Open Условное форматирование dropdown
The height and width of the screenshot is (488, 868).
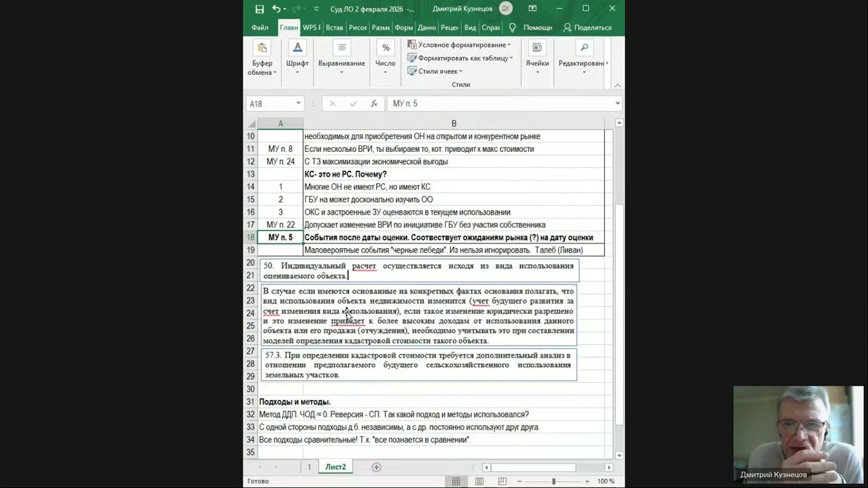coord(459,45)
